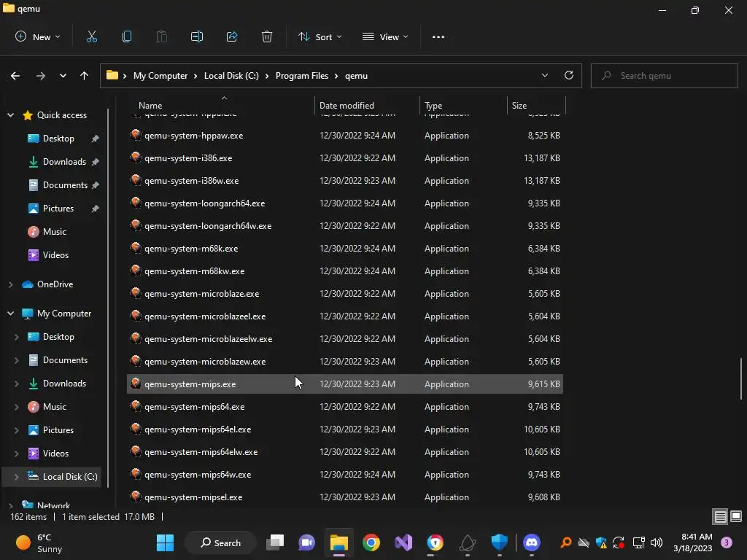Expand address bar history dropdown
The width and height of the screenshot is (747, 560).
point(544,75)
